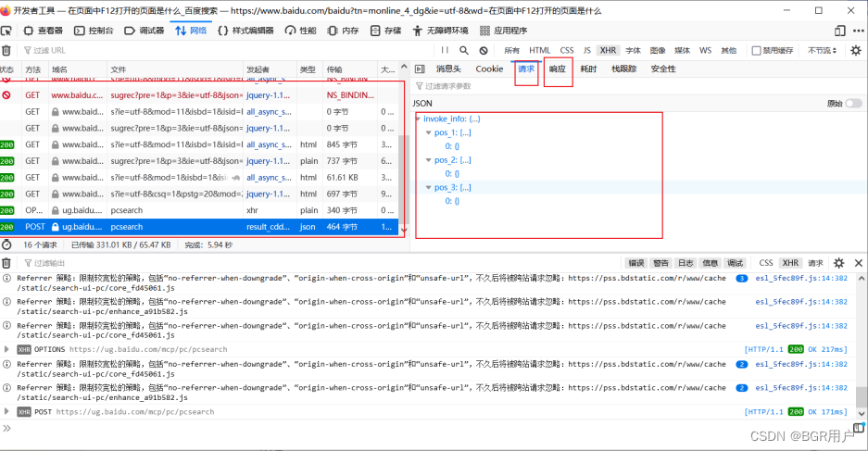This screenshot has height=451, width=868.
Task: Open the request blocking panel
Action: click(484, 50)
